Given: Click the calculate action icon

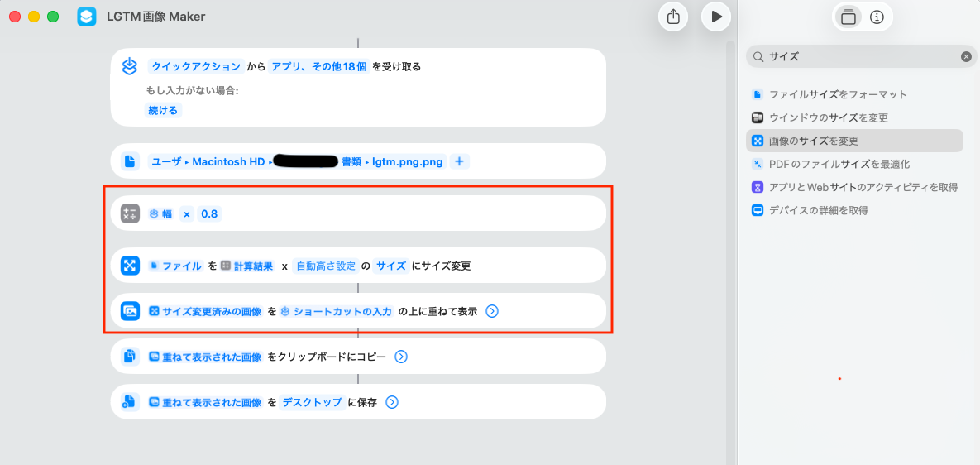Looking at the screenshot, I should 129,213.
